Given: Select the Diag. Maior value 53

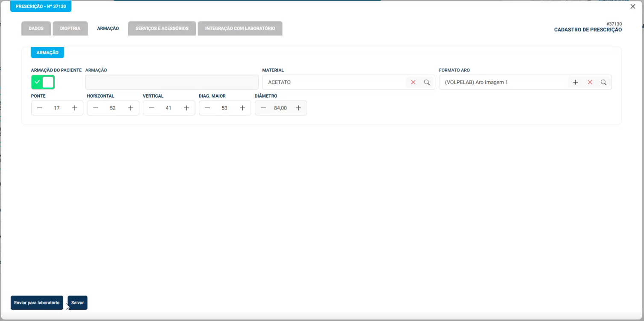Looking at the screenshot, I should click(225, 108).
